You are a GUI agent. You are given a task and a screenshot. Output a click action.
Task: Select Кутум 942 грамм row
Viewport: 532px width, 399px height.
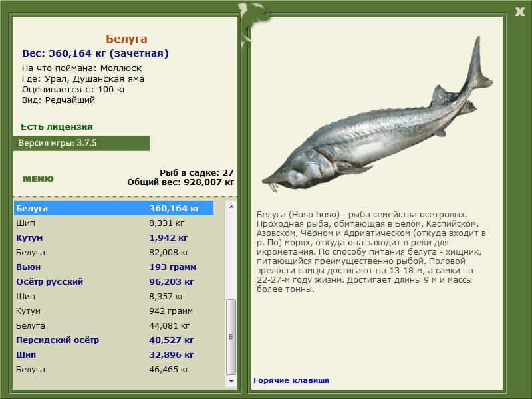coord(114,311)
